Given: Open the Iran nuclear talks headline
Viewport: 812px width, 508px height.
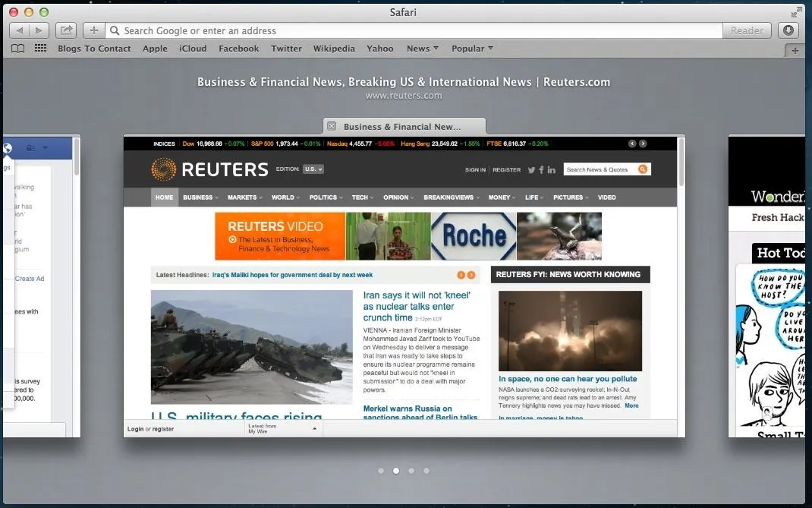Looking at the screenshot, I should click(417, 306).
